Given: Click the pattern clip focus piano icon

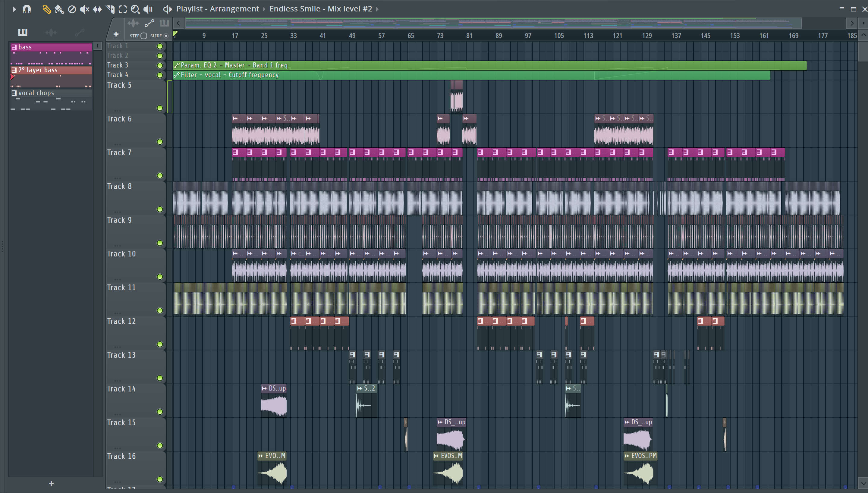Looking at the screenshot, I should 164,24.
